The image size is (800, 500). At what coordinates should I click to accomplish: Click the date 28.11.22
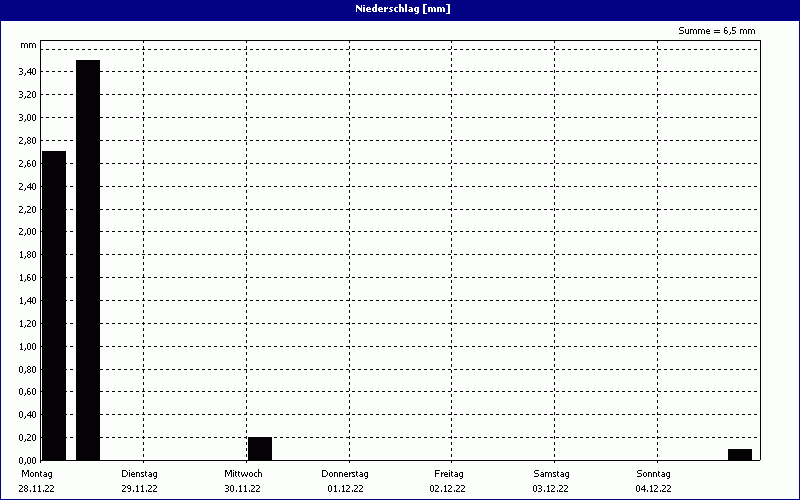(x=37, y=488)
